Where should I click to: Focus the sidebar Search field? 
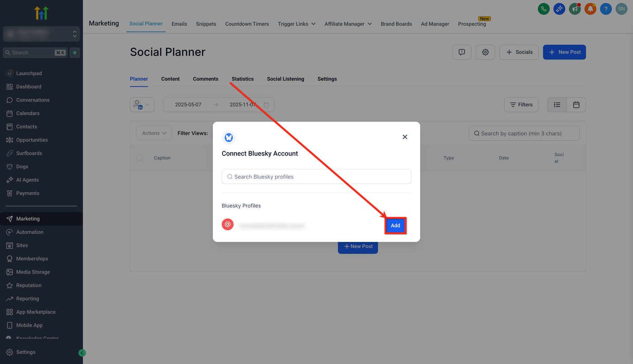[x=35, y=52]
